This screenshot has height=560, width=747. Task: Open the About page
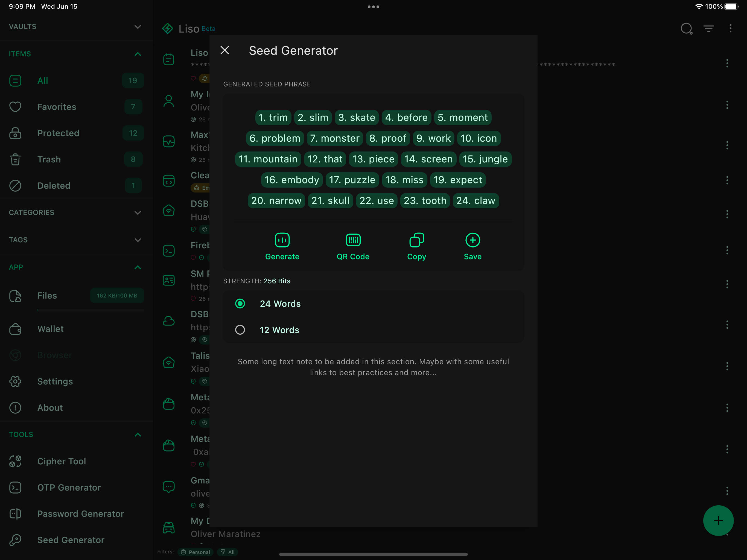click(50, 408)
